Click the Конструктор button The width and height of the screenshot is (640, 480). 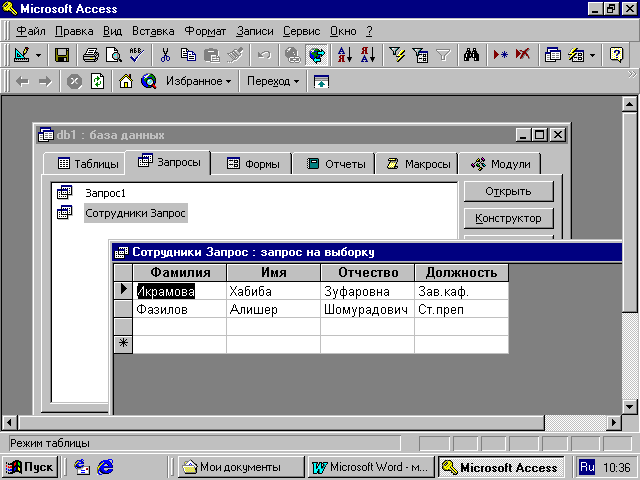(509, 218)
